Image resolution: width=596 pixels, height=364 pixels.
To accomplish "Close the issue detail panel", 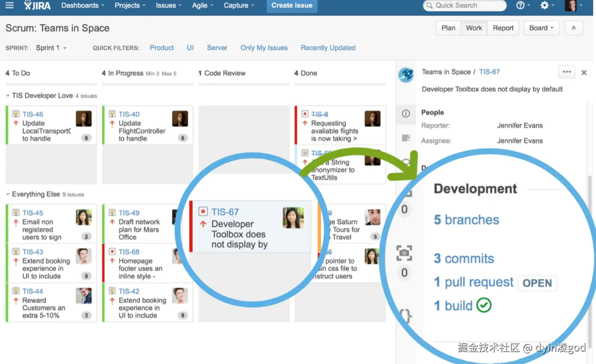I will pyautogui.click(x=584, y=72).
